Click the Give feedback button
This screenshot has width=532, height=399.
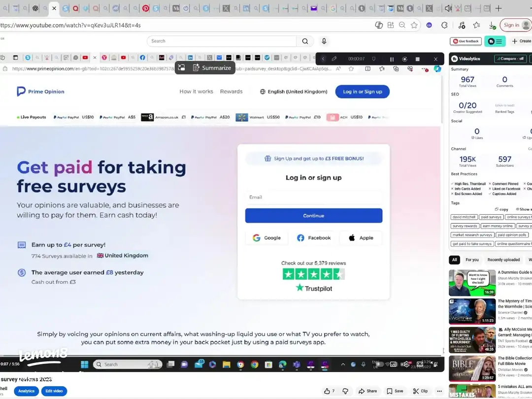[x=466, y=41]
